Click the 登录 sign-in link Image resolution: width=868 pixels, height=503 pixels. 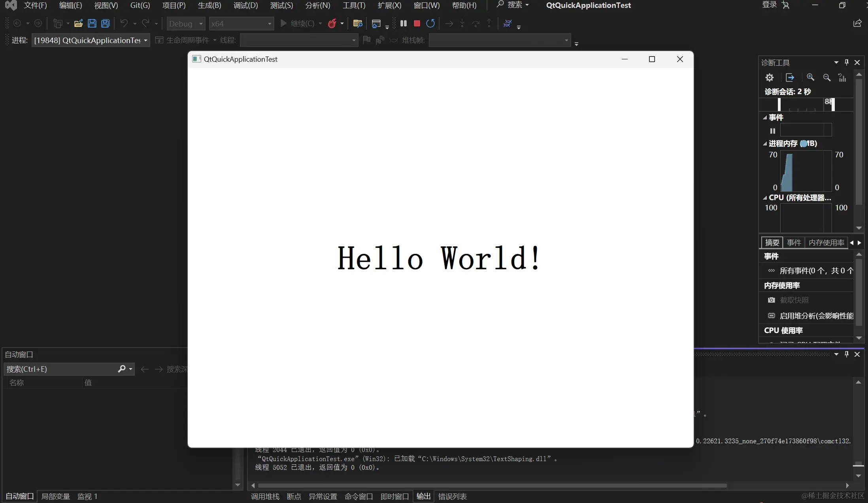(x=770, y=5)
